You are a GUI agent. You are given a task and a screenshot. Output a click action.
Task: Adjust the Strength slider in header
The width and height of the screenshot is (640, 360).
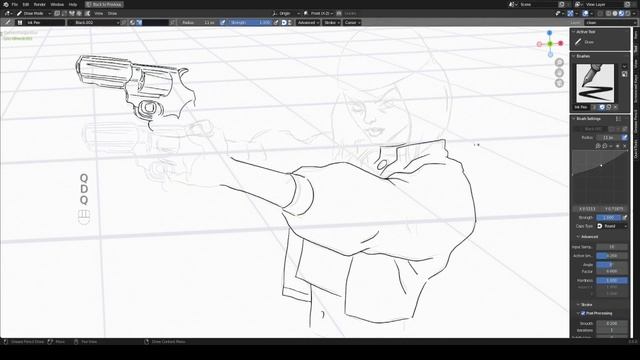[x=250, y=22]
